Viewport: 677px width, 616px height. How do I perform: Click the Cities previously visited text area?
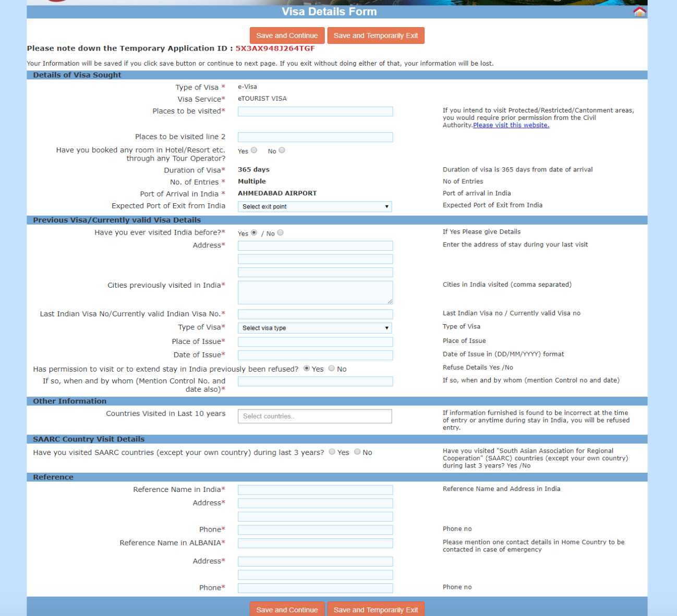click(315, 292)
